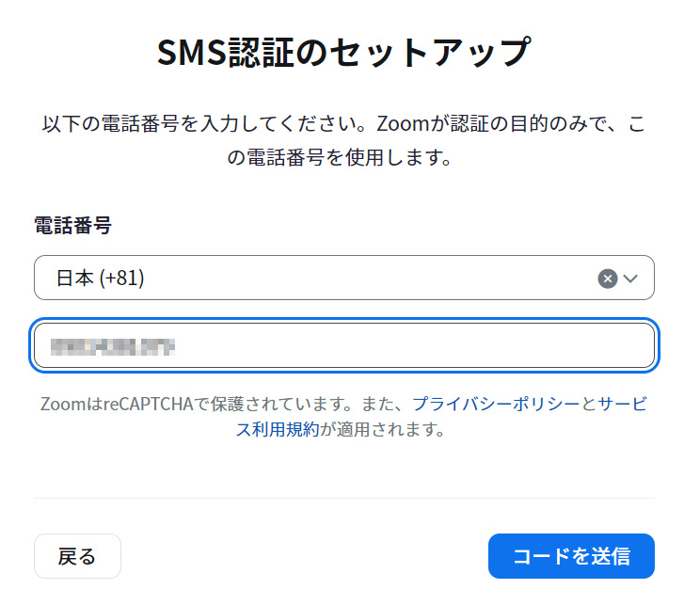The height and width of the screenshot is (605, 700).
Task: Expand the country list chevron arrow
Action: pos(631,279)
